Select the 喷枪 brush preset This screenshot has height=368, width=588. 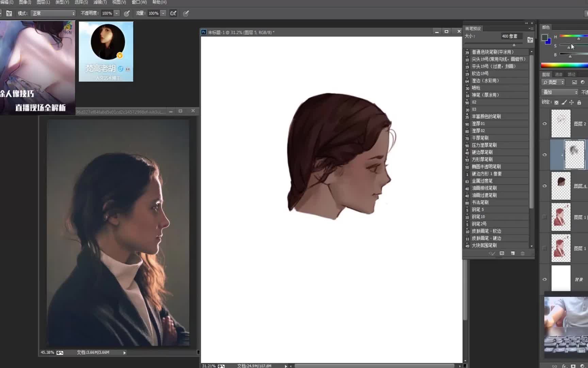click(x=496, y=88)
